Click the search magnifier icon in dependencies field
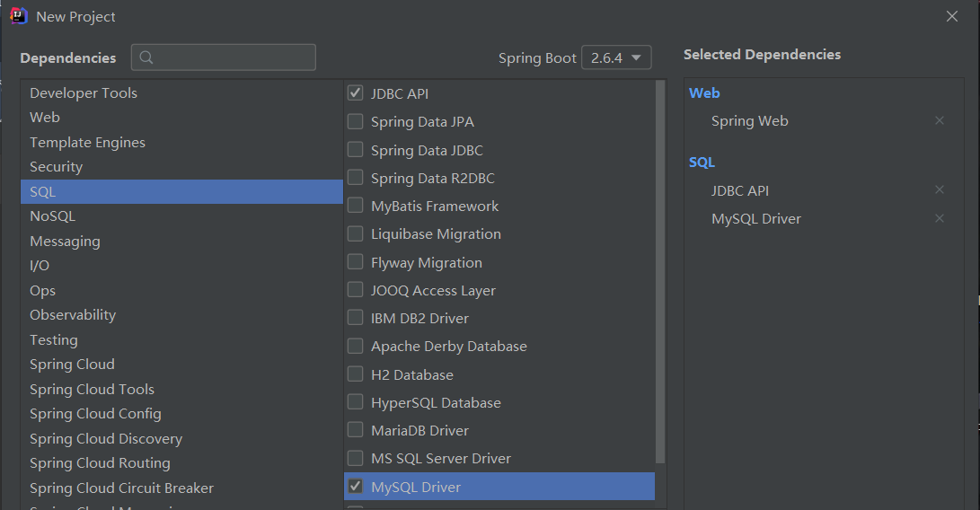Image resolution: width=980 pixels, height=510 pixels. 146,57
